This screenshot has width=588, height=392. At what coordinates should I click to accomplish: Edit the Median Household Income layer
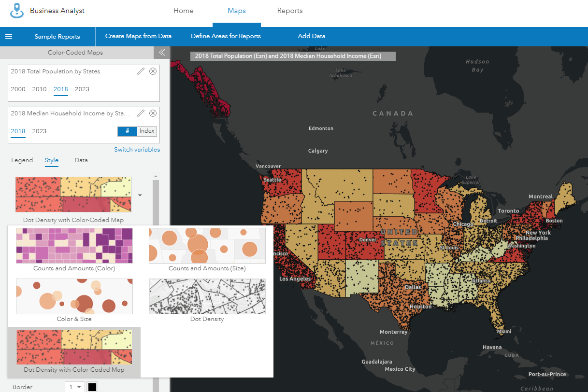pos(140,113)
